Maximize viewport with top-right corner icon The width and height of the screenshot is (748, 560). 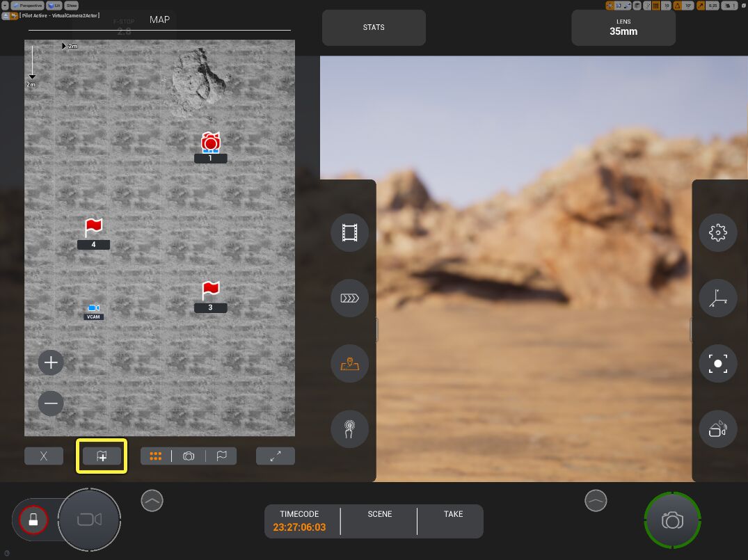point(744,6)
